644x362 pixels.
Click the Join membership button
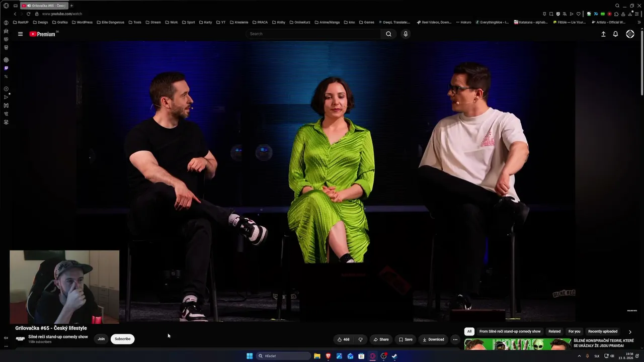pos(101,339)
